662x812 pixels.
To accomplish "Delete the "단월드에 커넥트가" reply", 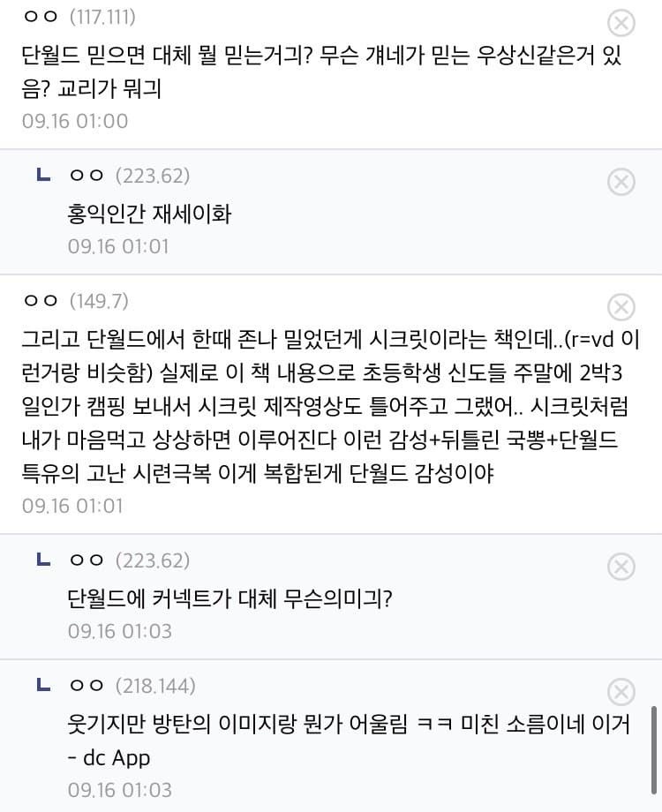I will click(x=621, y=566).
